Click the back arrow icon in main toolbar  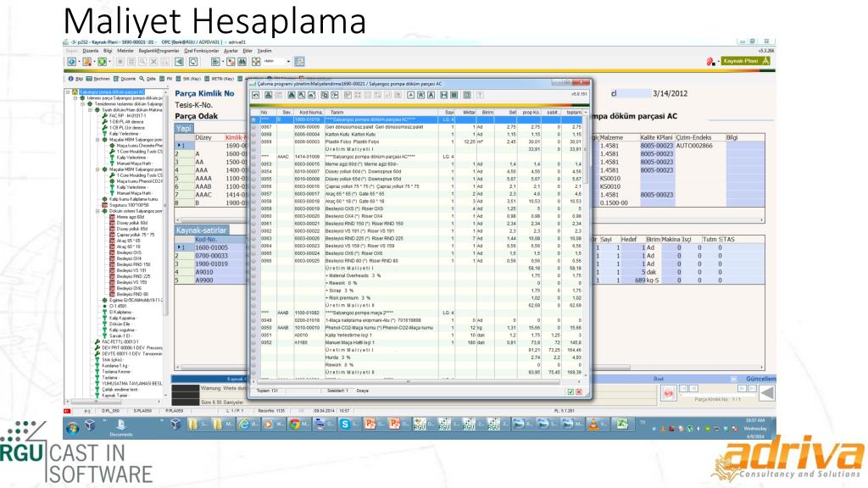180,62
